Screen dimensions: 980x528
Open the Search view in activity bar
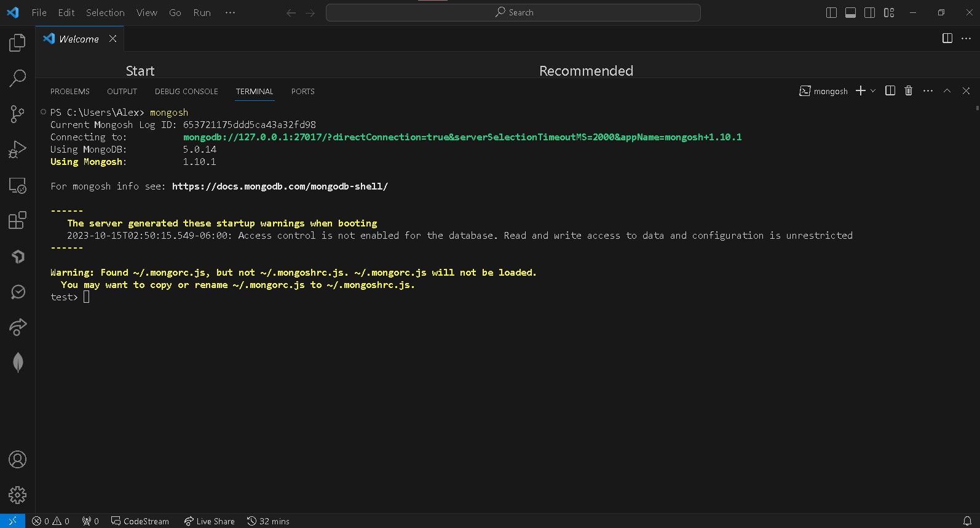pyautogui.click(x=17, y=78)
